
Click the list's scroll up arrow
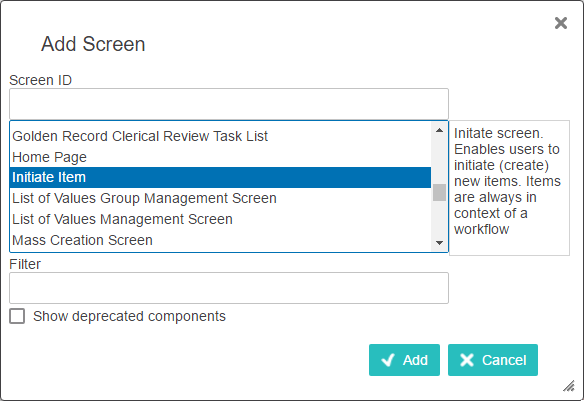[439, 130]
